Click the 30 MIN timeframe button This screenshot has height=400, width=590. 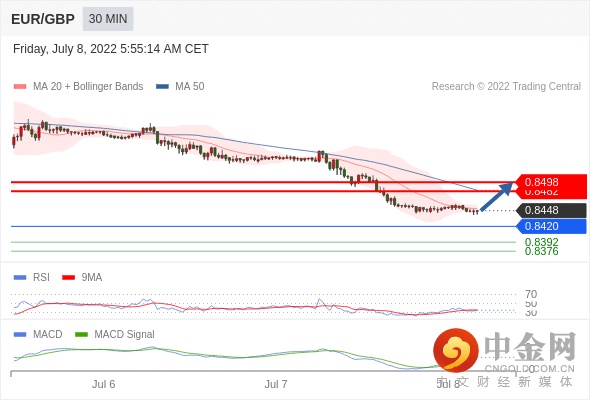click(108, 19)
